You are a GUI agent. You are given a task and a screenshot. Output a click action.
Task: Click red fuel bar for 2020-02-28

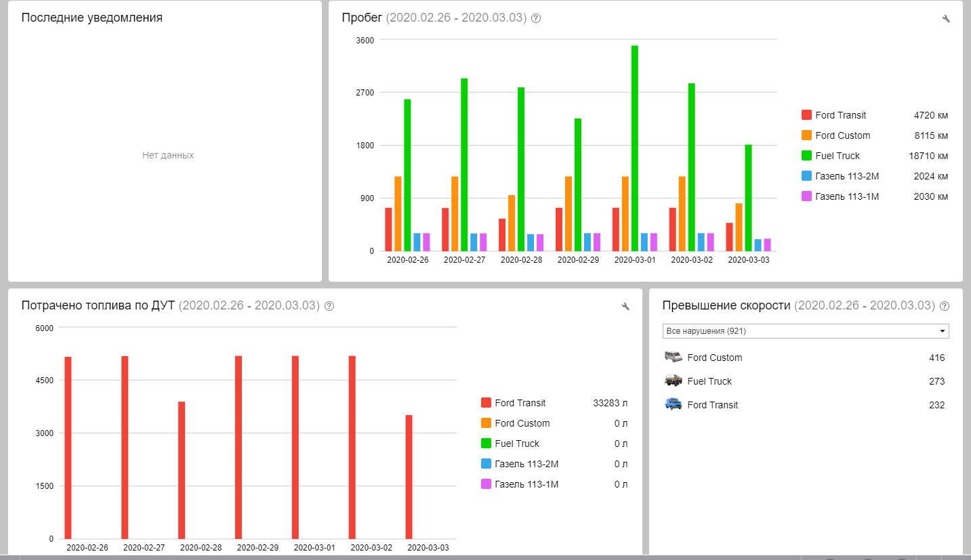182,470
